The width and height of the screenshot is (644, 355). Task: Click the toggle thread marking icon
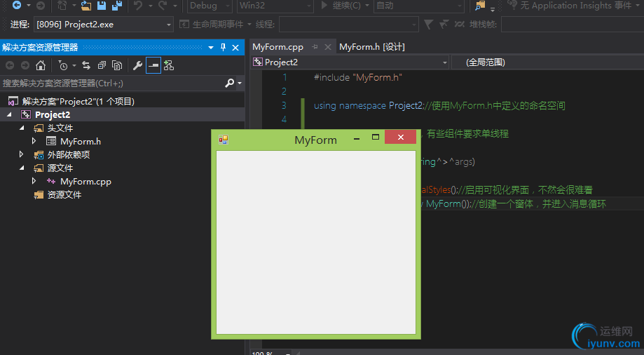pyautogui.click(x=459, y=25)
